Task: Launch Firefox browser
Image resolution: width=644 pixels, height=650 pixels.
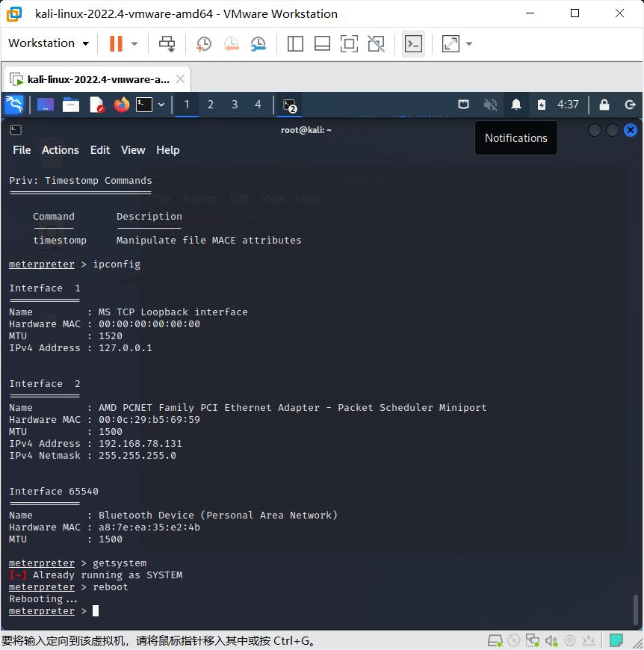Action: tap(122, 105)
